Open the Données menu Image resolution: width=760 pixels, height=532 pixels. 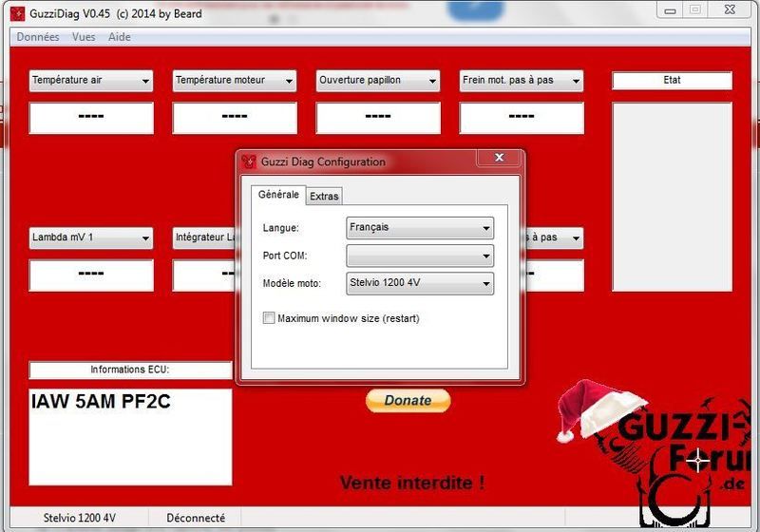pyautogui.click(x=38, y=37)
